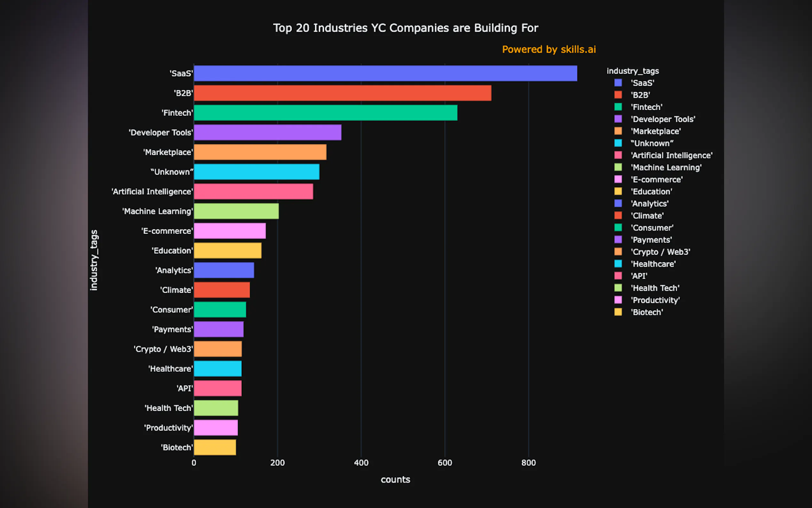Click the 'Artificial Intelligence' legend color swatch
This screenshot has width=812, height=508.
(619, 155)
